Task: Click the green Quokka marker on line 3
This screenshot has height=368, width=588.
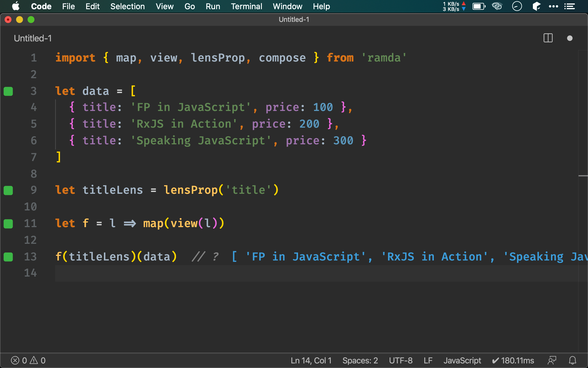Action: [x=8, y=91]
